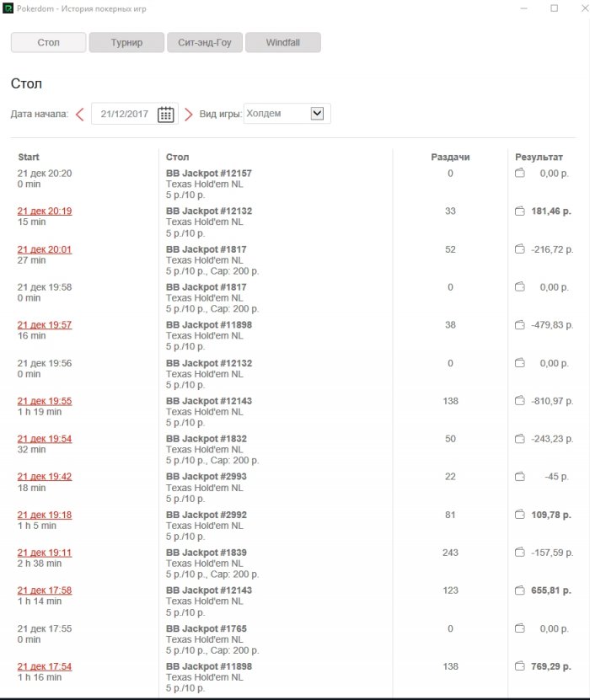Click the start date field 21/12/2017

(124, 114)
